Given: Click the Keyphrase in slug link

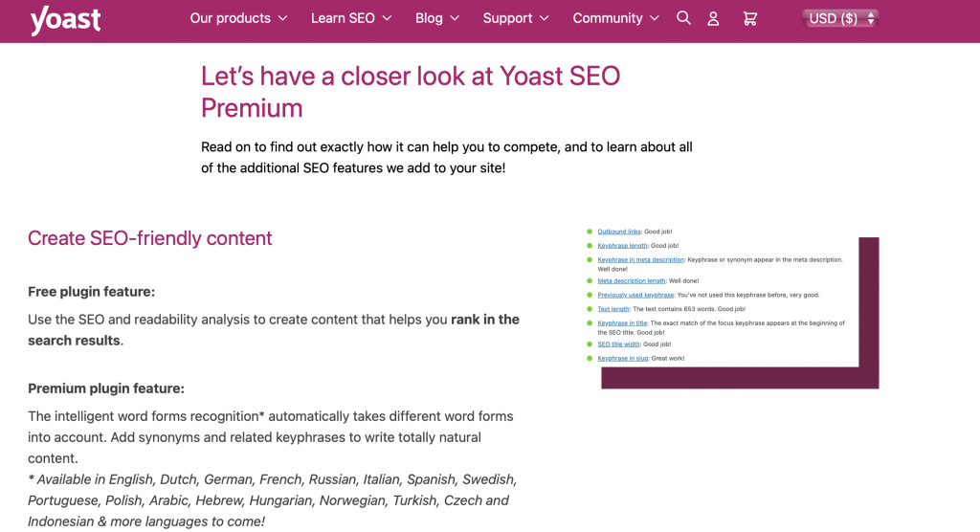Looking at the screenshot, I should point(623,358).
